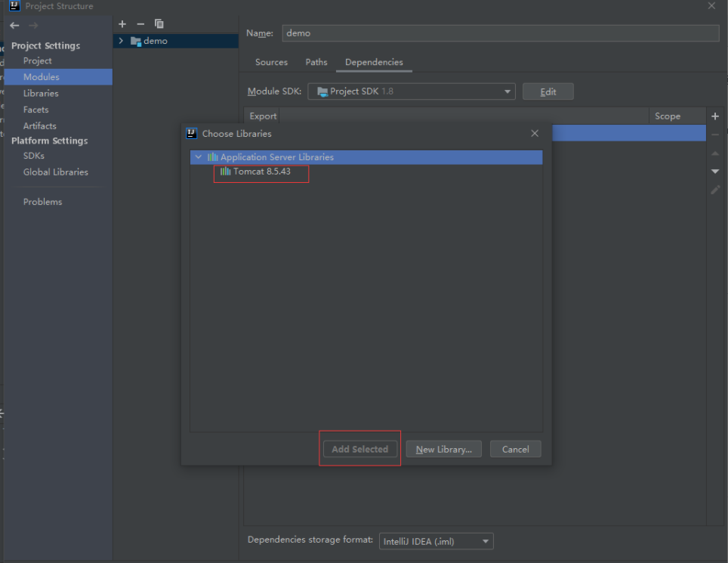Remove the selected module with minus icon
The height and width of the screenshot is (563, 728).
point(140,23)
